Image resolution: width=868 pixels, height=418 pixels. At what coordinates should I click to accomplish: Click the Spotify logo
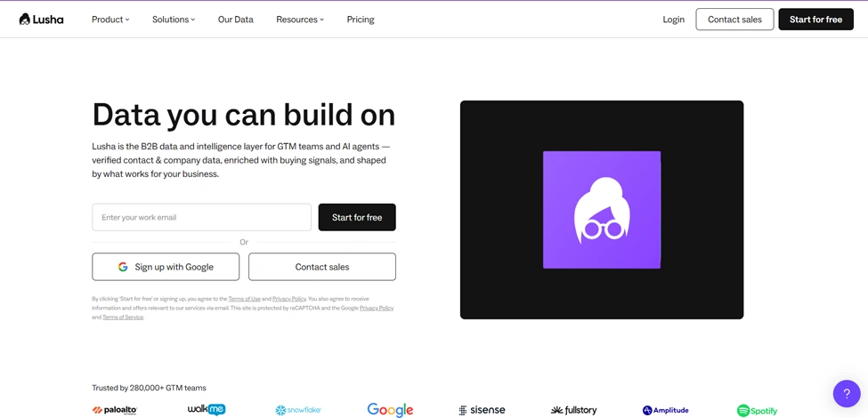758,410
